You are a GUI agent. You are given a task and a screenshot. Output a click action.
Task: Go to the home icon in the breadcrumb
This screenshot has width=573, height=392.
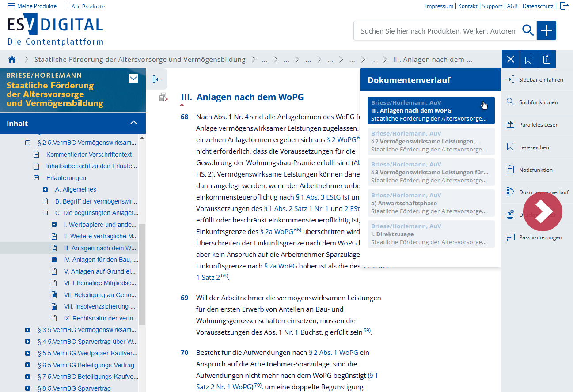tap(12, 59)
